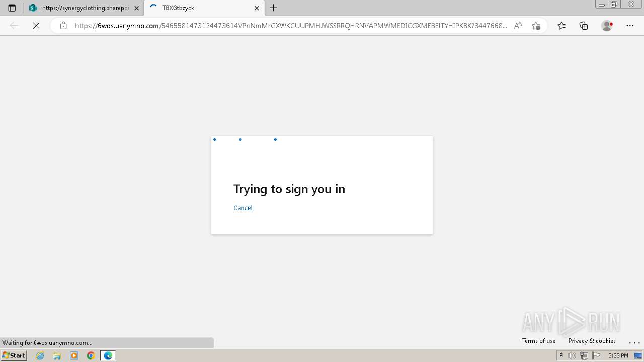The width and height of the screenshot is (644, 362).
Task: Open the browser profile menu
Action: click(x=607, y=26)
